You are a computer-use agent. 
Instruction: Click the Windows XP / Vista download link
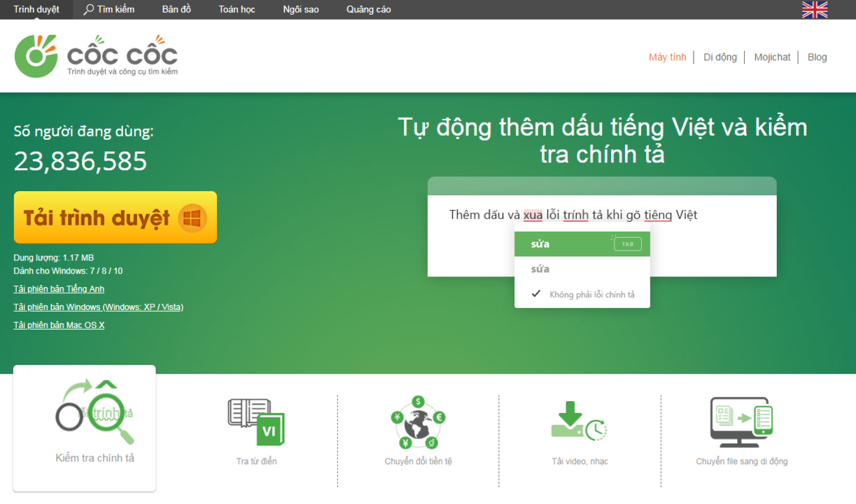(98, 307)
